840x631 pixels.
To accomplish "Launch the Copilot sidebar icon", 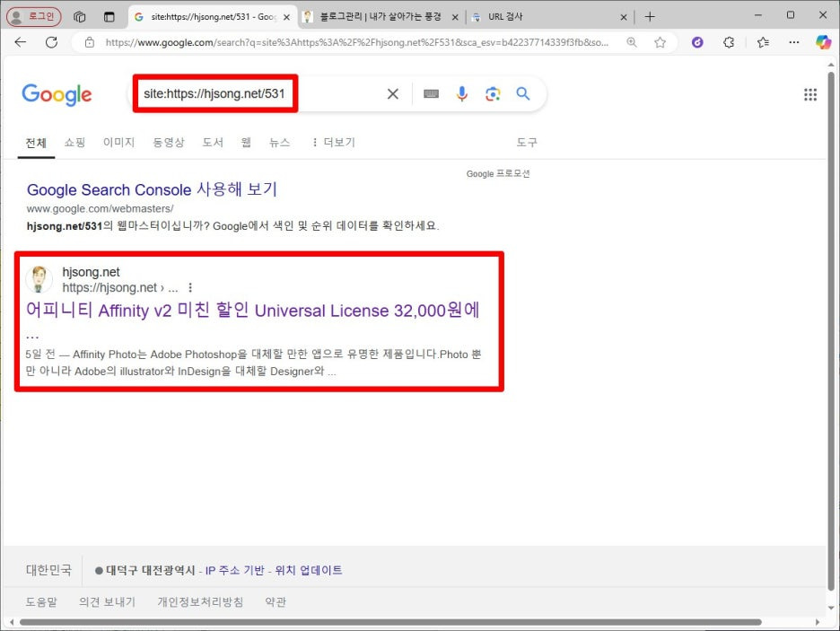I will point(823,42).
